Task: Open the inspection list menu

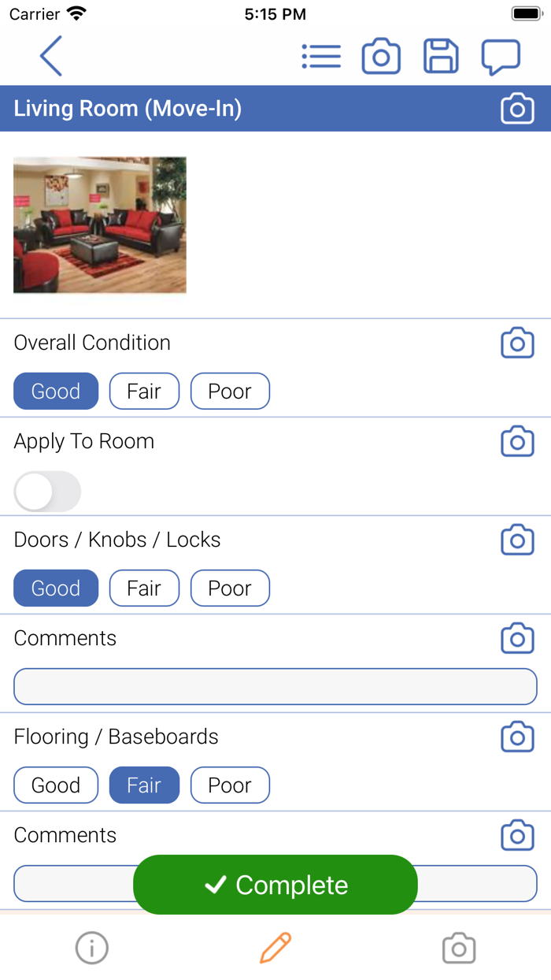Action: [x=321, y=56]
